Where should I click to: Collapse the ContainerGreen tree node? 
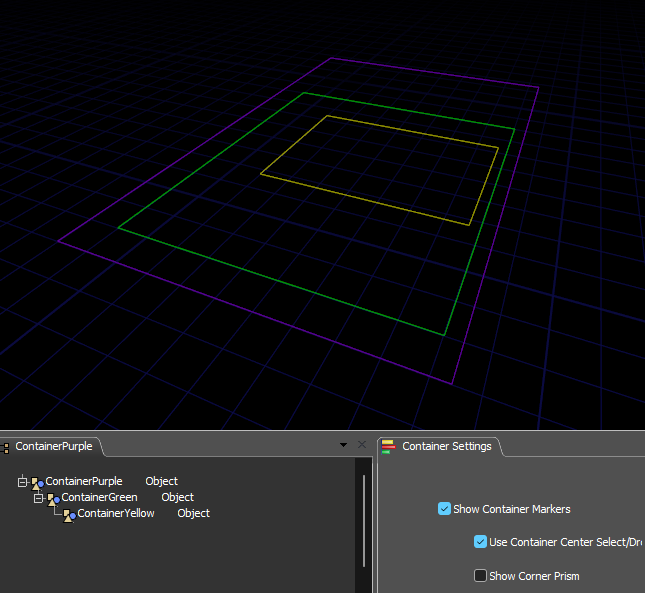[38, 498]
